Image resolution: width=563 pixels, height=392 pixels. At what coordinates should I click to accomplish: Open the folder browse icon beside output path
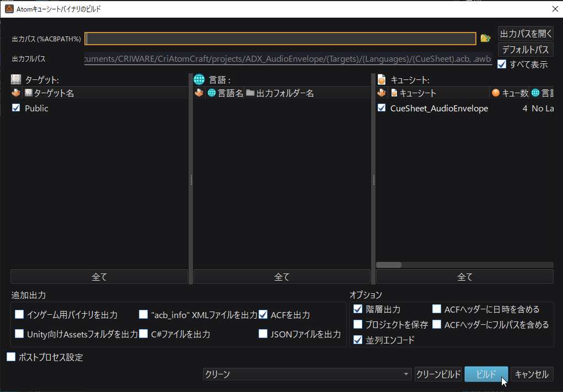(x=485, y=38)
